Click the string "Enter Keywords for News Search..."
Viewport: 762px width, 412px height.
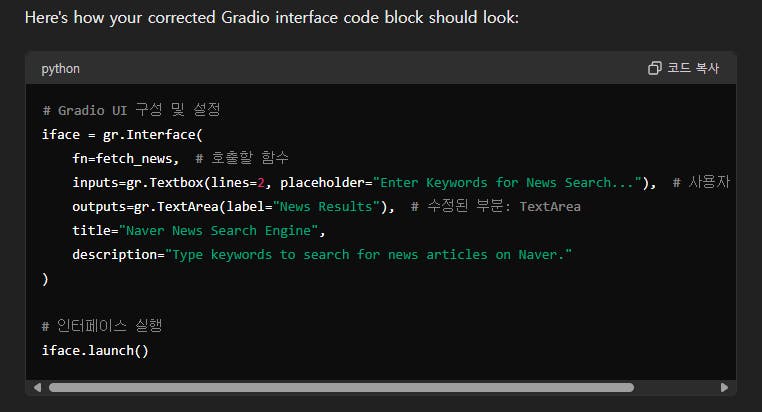(x=507, y=183)
